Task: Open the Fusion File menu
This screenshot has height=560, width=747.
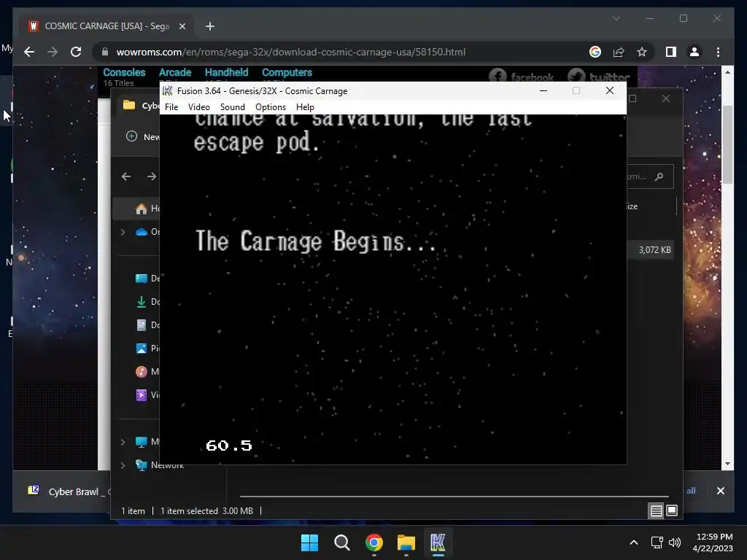Action: 171,107
